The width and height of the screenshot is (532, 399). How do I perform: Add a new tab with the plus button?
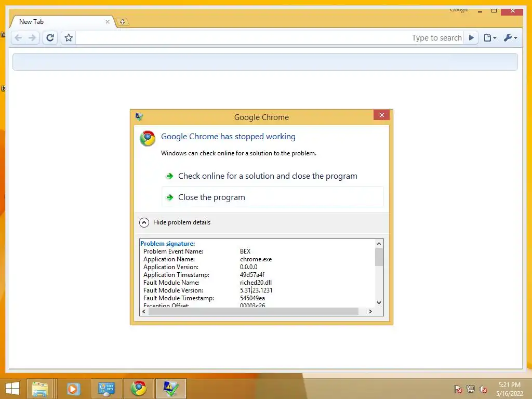point(123,22)
